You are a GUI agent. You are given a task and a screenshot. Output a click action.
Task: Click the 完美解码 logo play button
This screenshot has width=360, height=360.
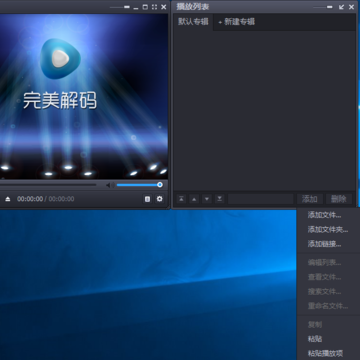click(x=60, y=59)
